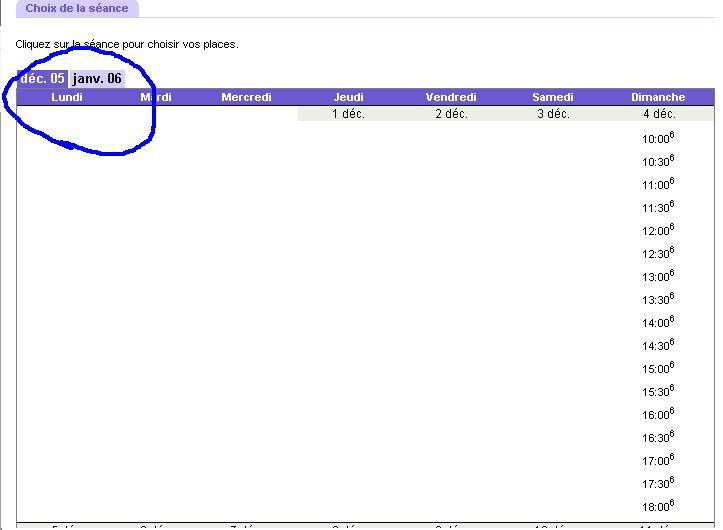723x530 pixels.
Task: Select the 17:00 session link
Action: click(x=657, y=461)
